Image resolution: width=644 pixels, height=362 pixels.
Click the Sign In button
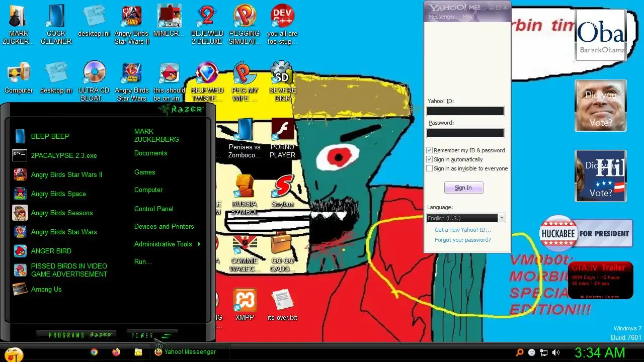point(463,188)
